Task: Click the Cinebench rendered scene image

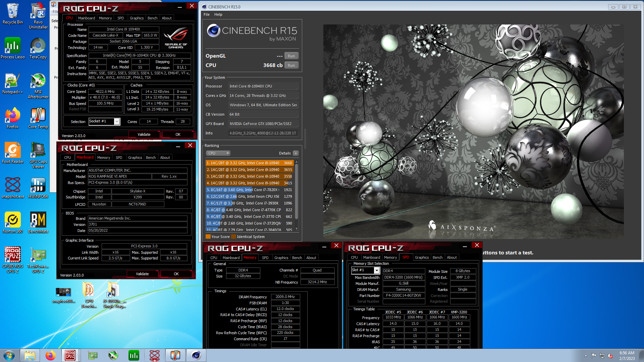Action: click(x=473, y=131)
